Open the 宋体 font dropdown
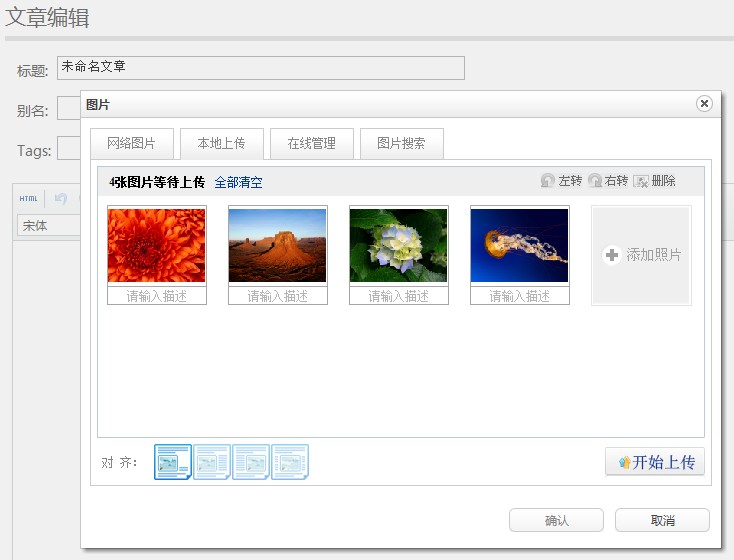 pos(49,225)
